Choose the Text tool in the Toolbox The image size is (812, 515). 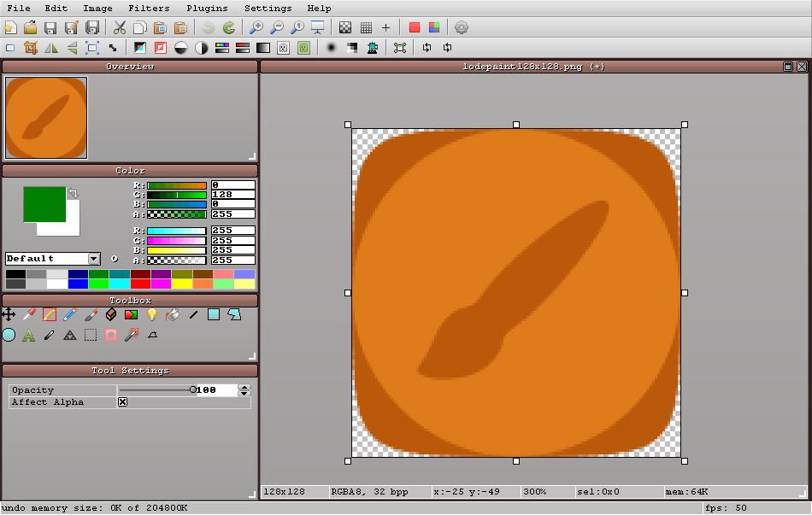[29, 336]
